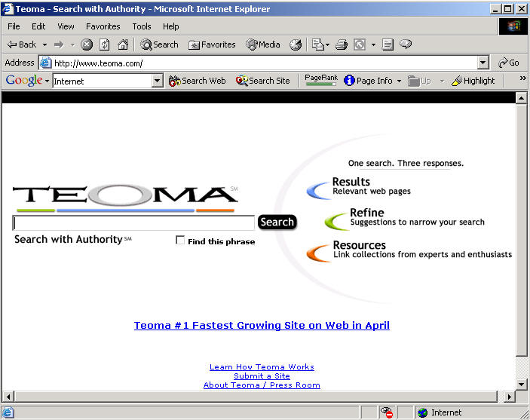Open the Tools menu
Image resolution: width=530 pixels, height=420 pixels.
(x=142, y=26)
